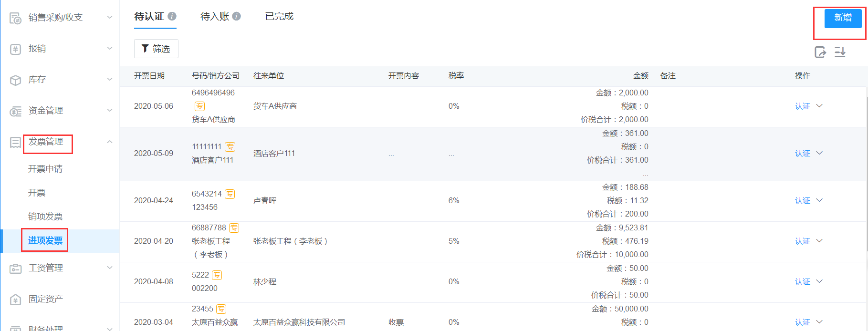Click the 金额 column header

(x=641, y=76)
